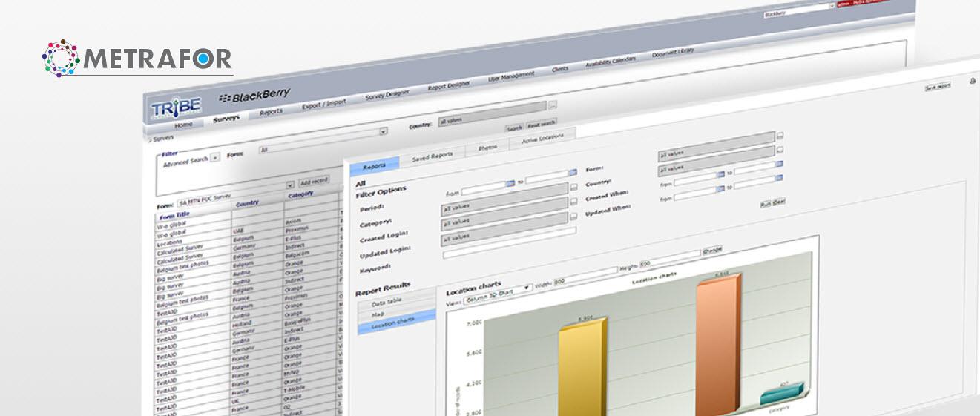This screenshot has width=980, height=416.
Task: Open the Created When from-date calendar icon
Action: [719, 174]
